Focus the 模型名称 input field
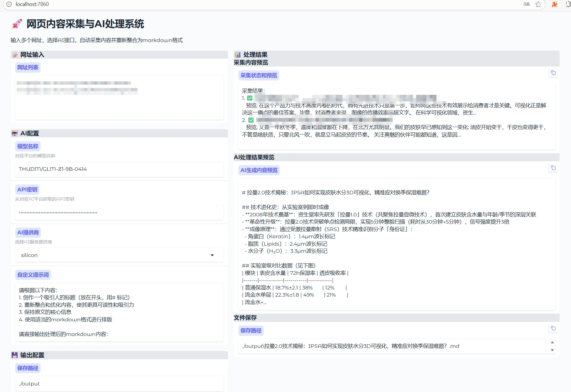Screen dimensions: 571x392 coord(119,169)
